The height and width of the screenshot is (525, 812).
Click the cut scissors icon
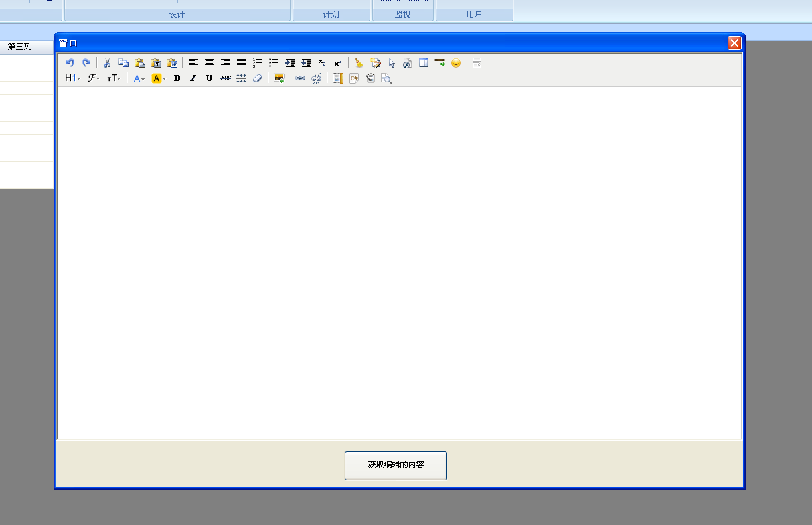tap(107, 63)
